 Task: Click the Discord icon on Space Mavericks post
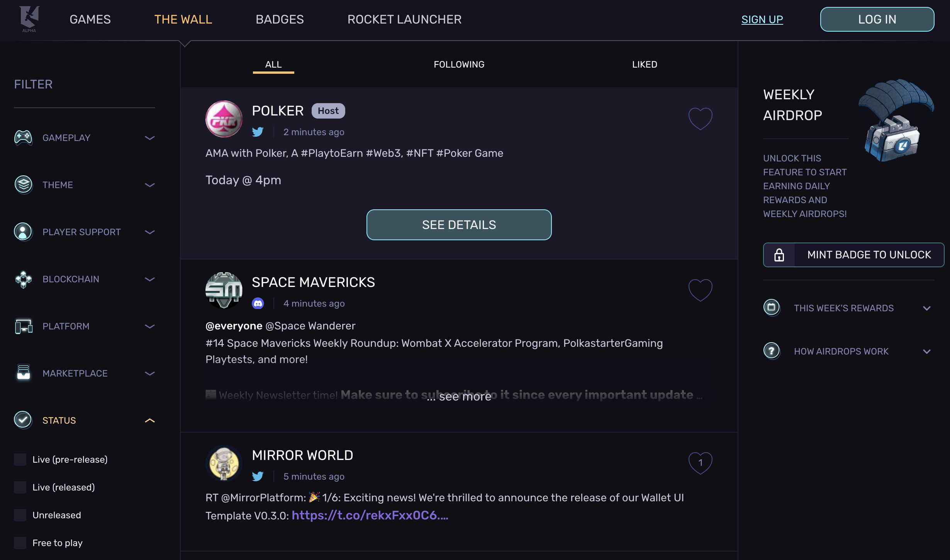(x=258, y=303)
